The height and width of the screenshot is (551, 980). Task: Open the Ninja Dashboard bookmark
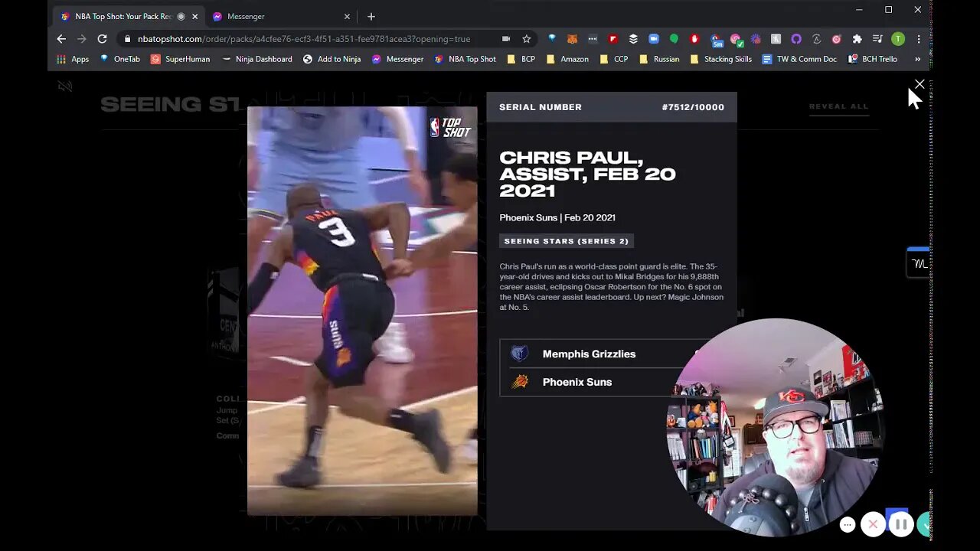point(256,59)
